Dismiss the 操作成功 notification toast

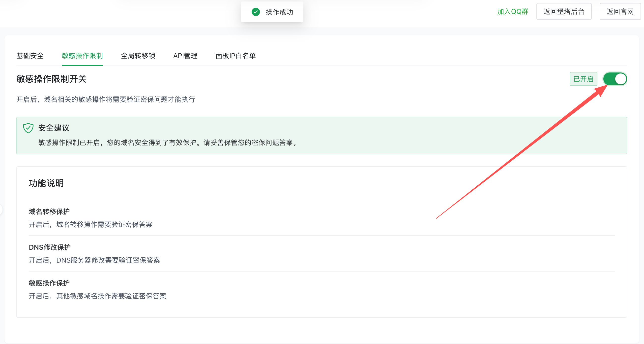pos(272,12)
